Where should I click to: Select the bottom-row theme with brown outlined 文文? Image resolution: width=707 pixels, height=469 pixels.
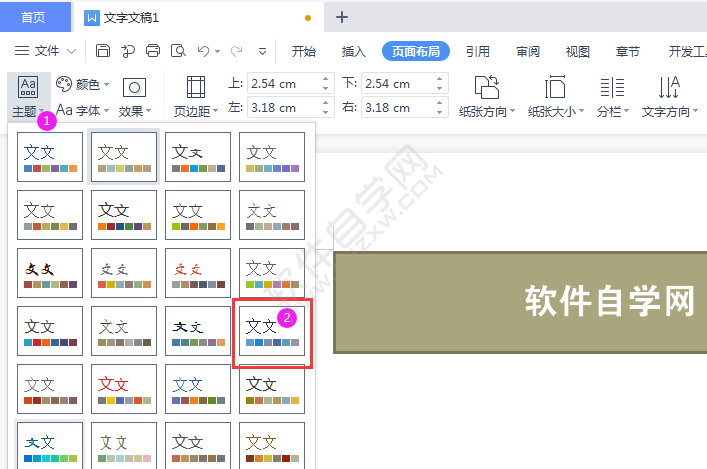pos(272,446)
